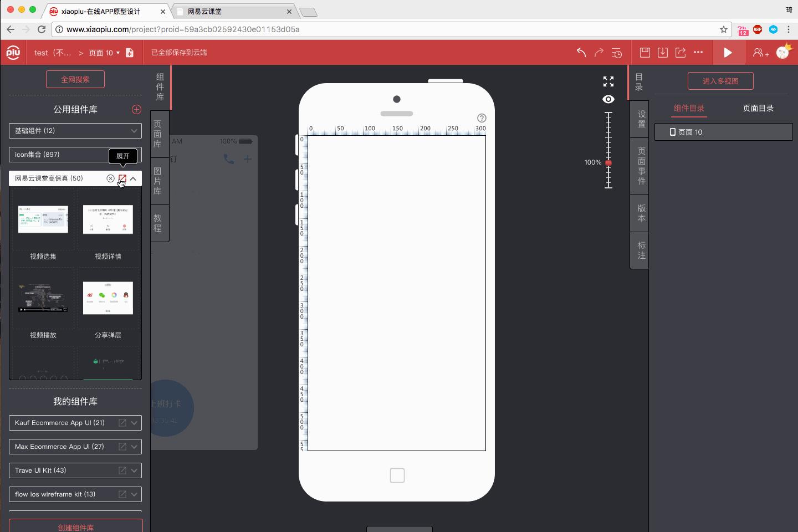Add a new page via the page-plus icon
This screenshot has width=798, height=532.
coord(130,53)
